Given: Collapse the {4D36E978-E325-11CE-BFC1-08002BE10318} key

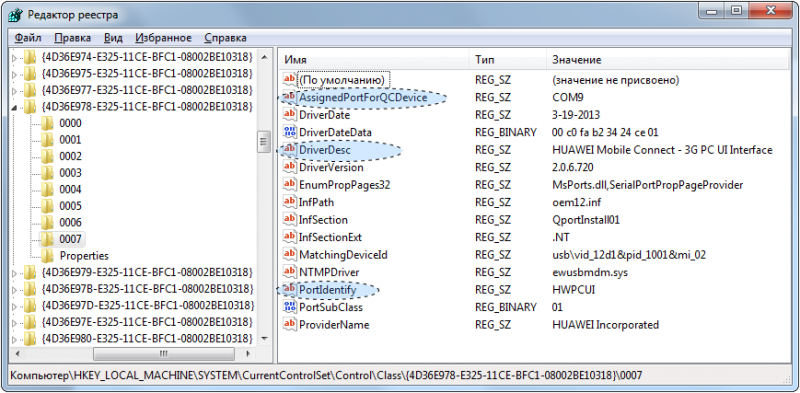Looking at the screenshot, I should click(14, 107).
